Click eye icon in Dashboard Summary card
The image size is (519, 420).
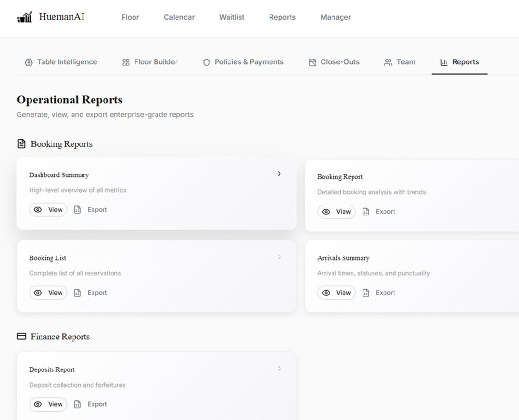click(38, 210)
